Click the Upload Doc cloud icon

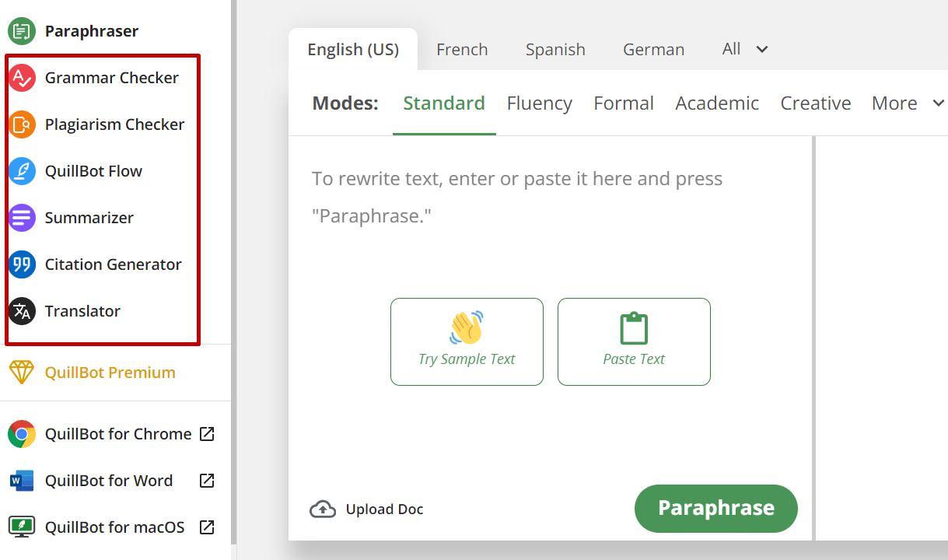(x=322, y=509)
